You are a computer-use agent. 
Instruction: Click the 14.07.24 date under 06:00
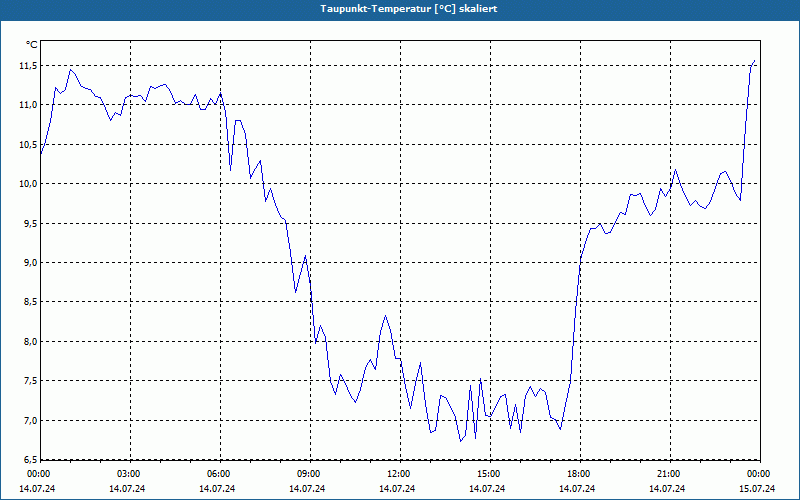pyautogui.click(x=217, y=488)
